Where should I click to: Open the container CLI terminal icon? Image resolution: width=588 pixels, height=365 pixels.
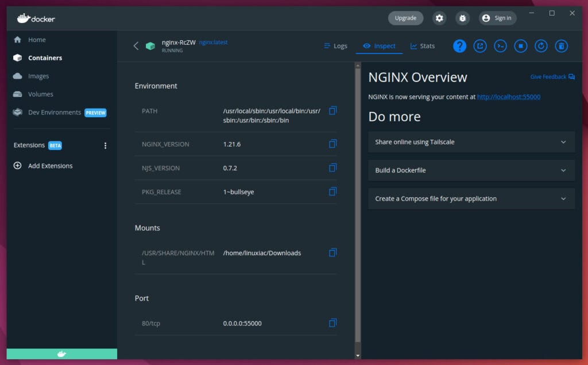[500, 46]
